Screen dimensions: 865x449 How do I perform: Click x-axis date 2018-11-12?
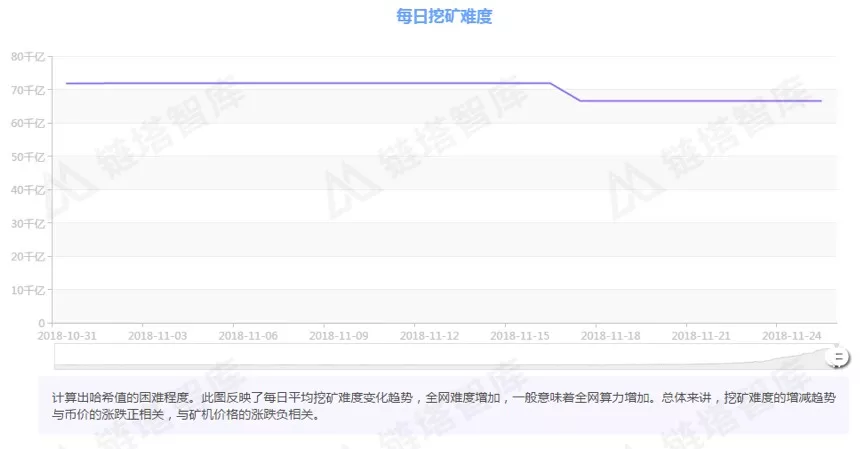(x=429, y=336)
